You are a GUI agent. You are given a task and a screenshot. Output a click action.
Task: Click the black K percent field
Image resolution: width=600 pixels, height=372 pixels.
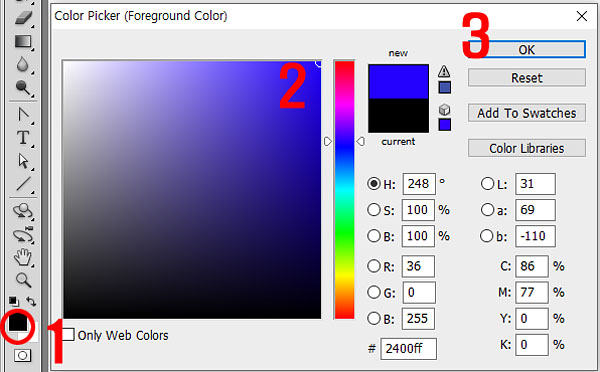532,344
